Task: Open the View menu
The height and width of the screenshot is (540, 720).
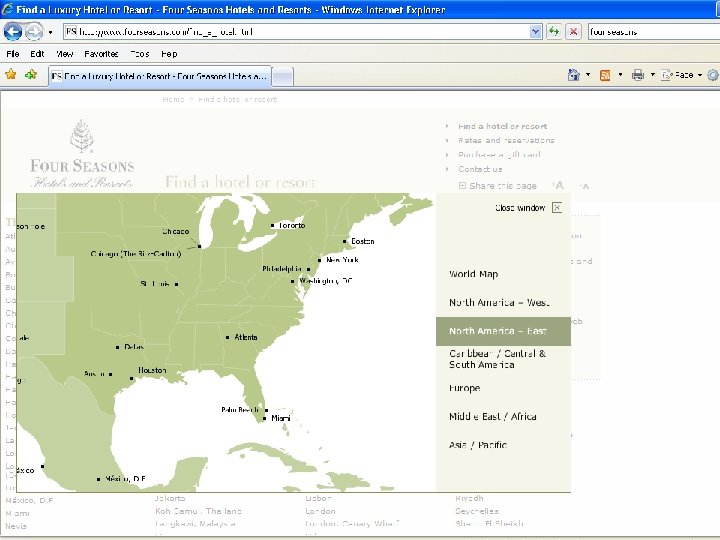Action: (x=65, y=54)
